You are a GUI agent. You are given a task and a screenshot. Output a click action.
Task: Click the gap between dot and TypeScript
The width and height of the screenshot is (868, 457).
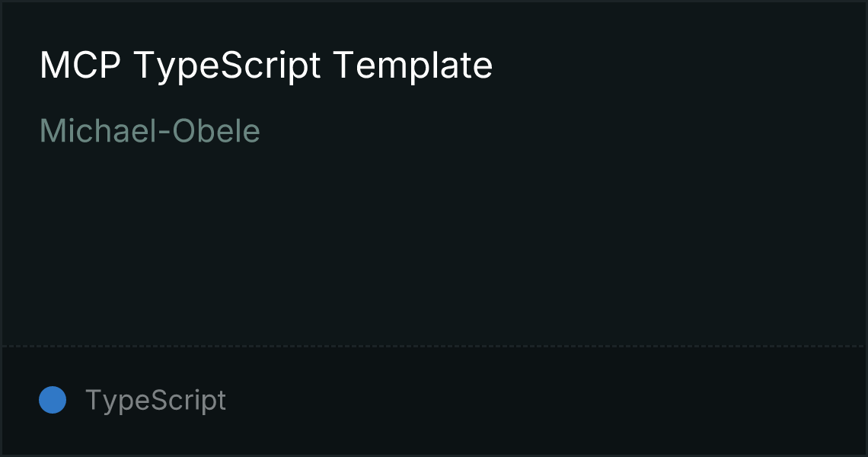[x=75, y=401]
